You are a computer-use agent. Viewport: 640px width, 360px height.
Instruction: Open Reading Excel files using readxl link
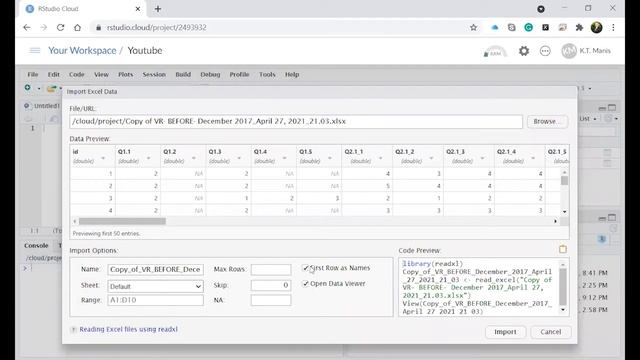[x=128, y=329]
